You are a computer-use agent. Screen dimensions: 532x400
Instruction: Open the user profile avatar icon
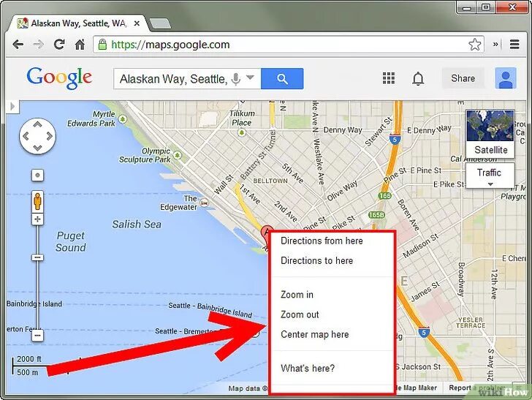505,78
